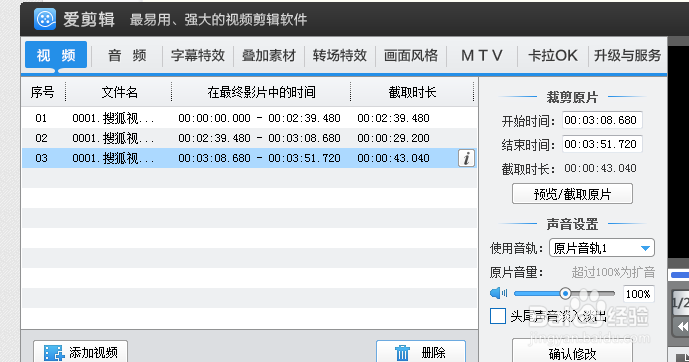Adjust the 原片音量 slider handle

tap(565, 293)
